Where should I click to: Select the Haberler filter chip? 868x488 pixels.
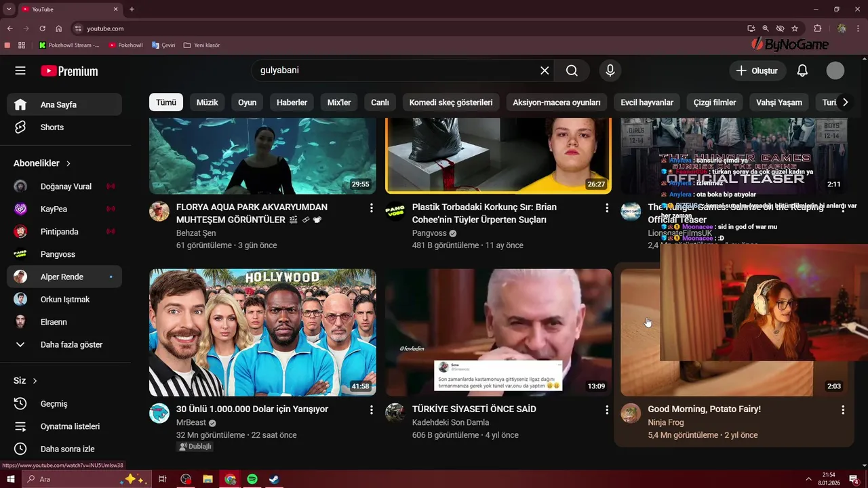(x=292, y=102)
